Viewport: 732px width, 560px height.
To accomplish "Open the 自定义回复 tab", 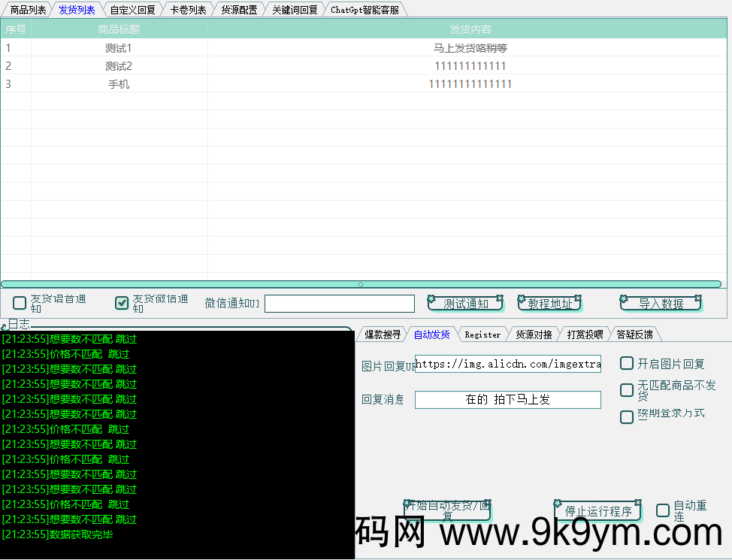I will click(132, 9).
